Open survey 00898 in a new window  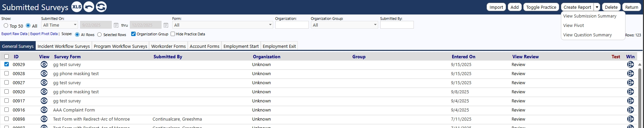[631, 119]
